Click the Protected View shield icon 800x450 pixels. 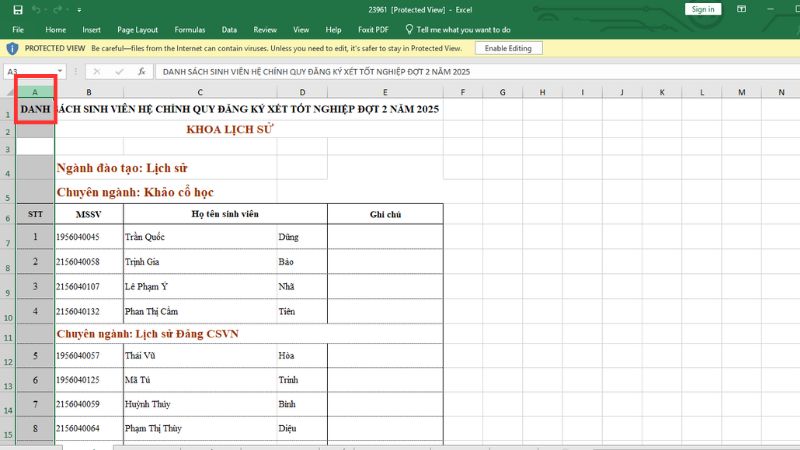[x=12, y=48]
